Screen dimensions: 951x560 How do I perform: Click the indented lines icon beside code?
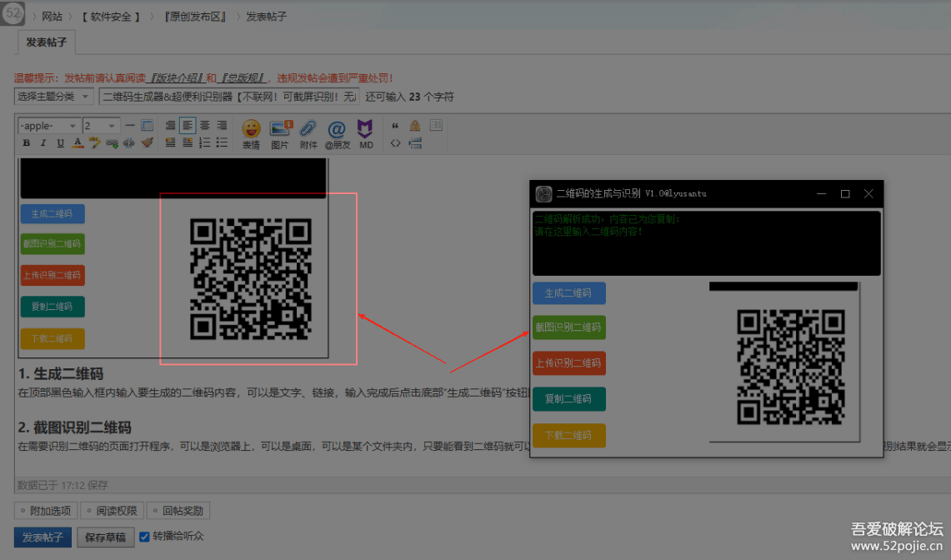415,144
